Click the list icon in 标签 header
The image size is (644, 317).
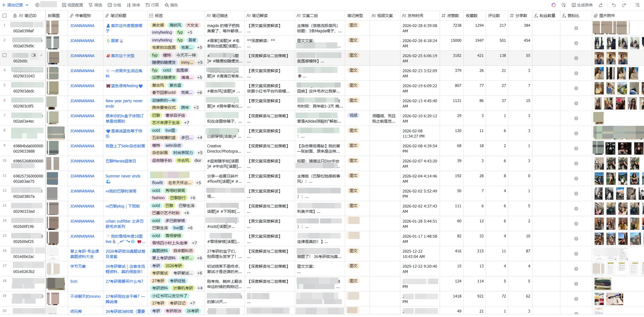click(x=151, y=16)
